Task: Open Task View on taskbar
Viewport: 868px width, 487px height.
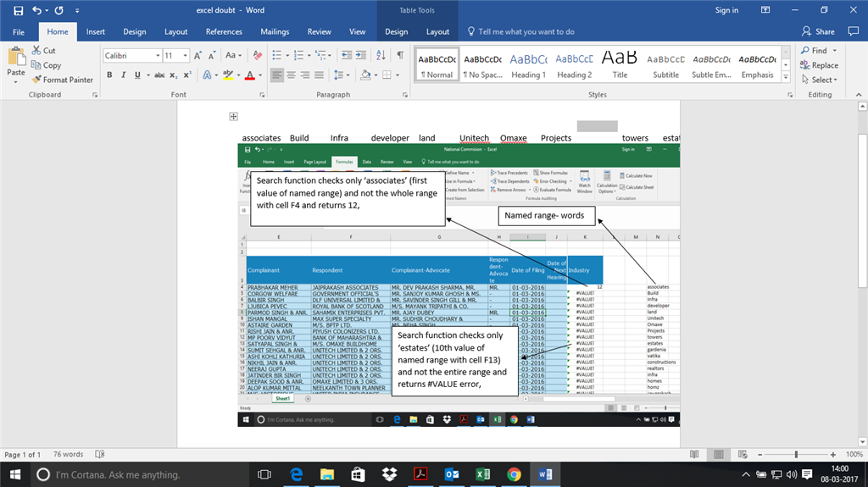Action: [x=264, y=474]
